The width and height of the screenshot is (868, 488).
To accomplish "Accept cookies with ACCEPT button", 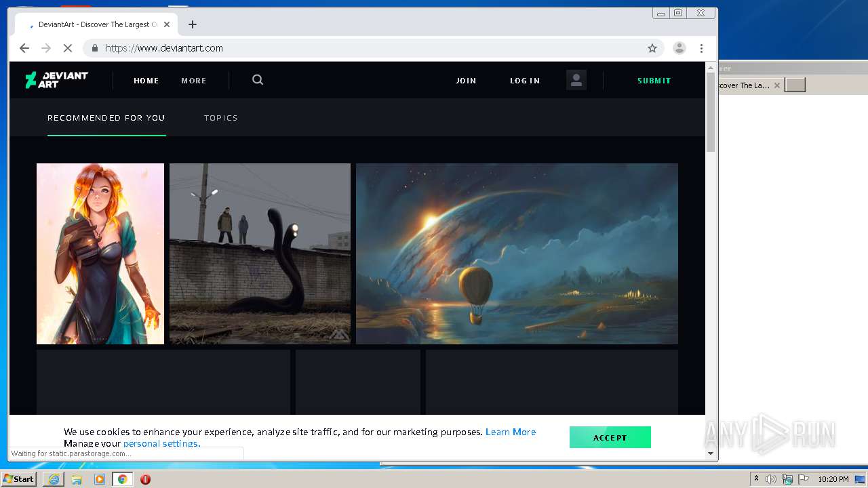I will 610,437.
